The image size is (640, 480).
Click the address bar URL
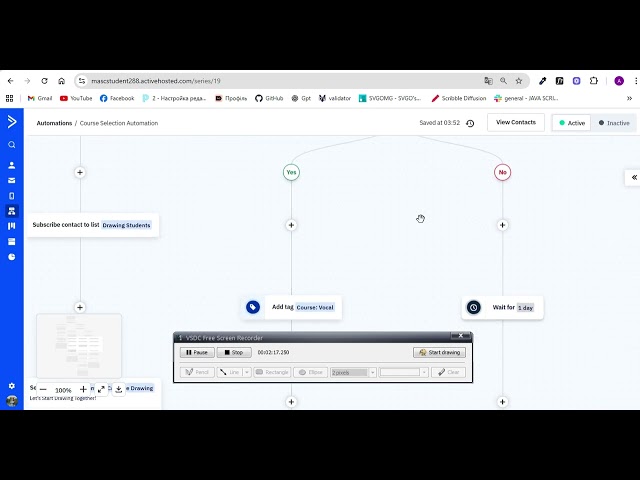[156, 81]
